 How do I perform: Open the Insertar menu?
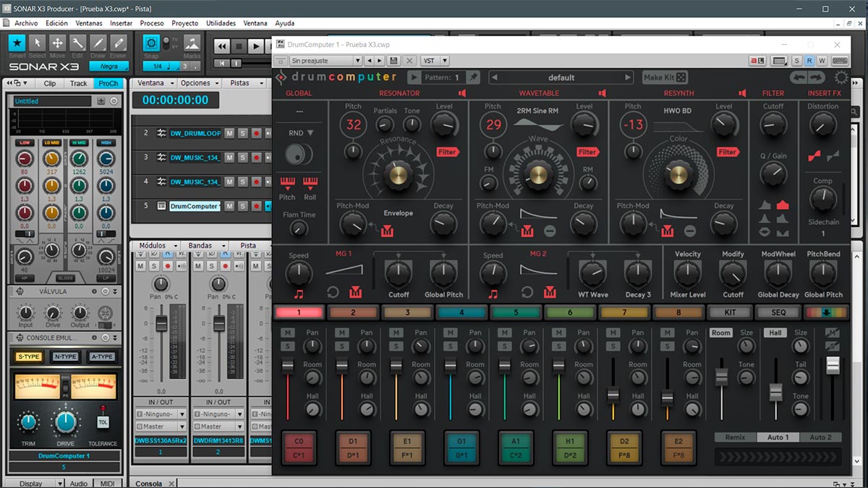tap(122, 23)
